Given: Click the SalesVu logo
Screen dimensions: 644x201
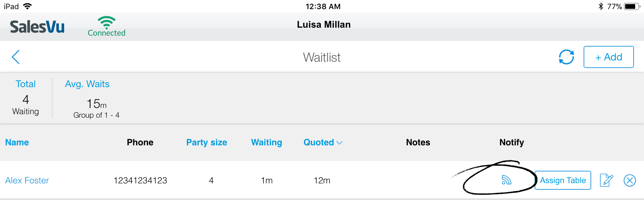Looking at the screenshot, I should [37, 27].
